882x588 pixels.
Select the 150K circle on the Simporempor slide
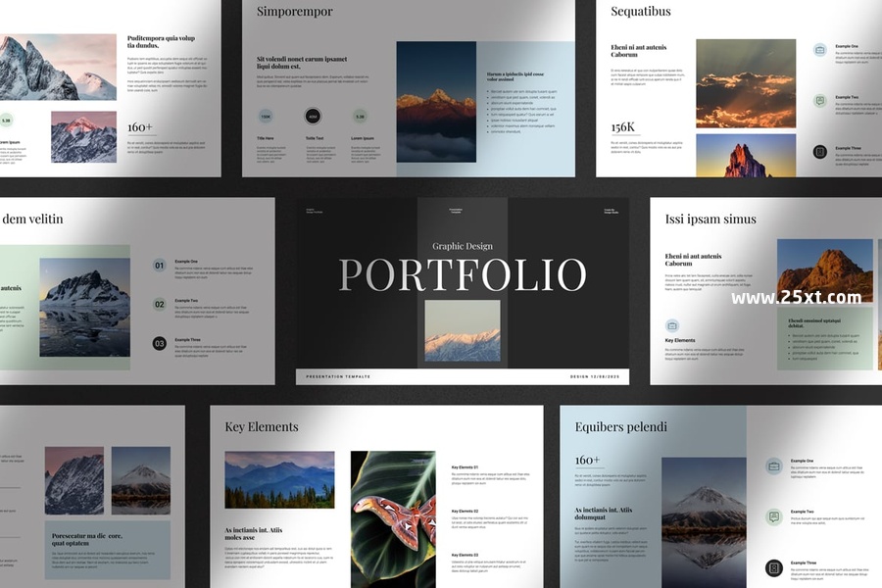pyautogui.click(x=266, y=117)
